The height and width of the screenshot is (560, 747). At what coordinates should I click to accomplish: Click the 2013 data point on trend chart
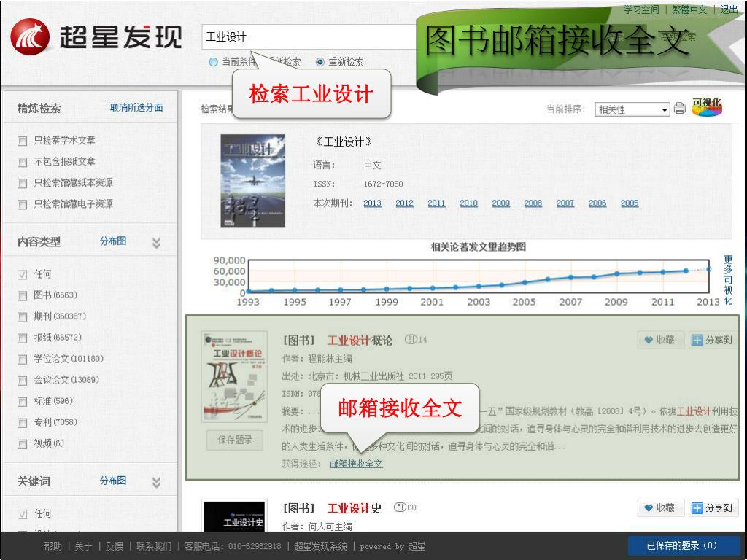[708, 270]
